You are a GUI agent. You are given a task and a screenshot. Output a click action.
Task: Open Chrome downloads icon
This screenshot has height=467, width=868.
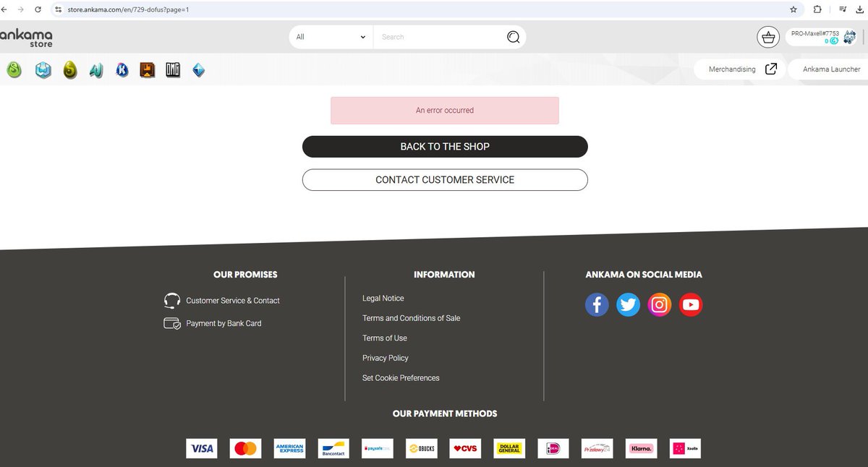pos(859,9)
